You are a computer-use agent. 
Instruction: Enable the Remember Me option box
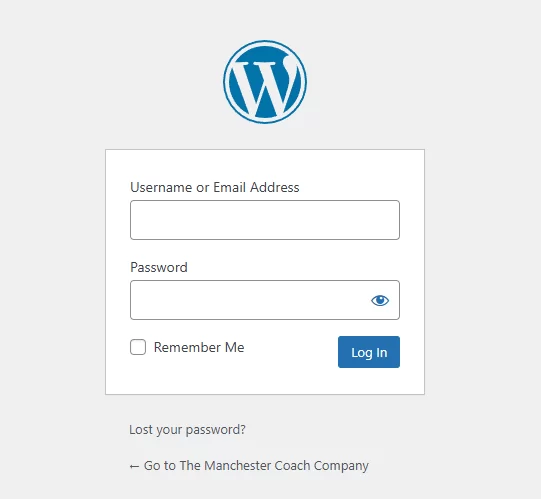pos(138,347)
